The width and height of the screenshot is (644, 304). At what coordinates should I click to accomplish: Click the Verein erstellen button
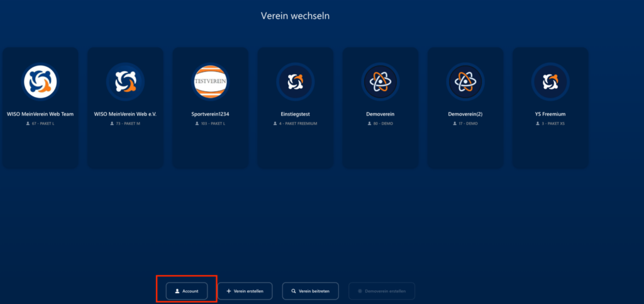click(x=245, y=291)
